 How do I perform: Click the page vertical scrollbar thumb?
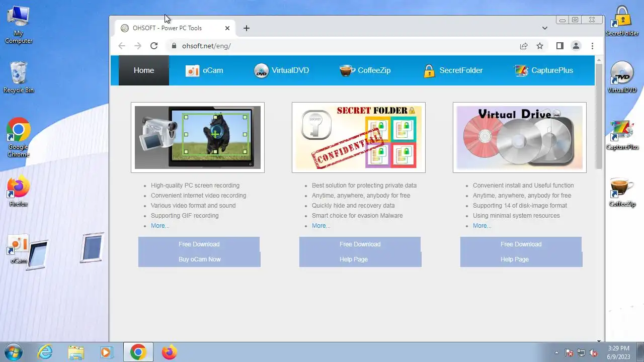pos(599,117)
